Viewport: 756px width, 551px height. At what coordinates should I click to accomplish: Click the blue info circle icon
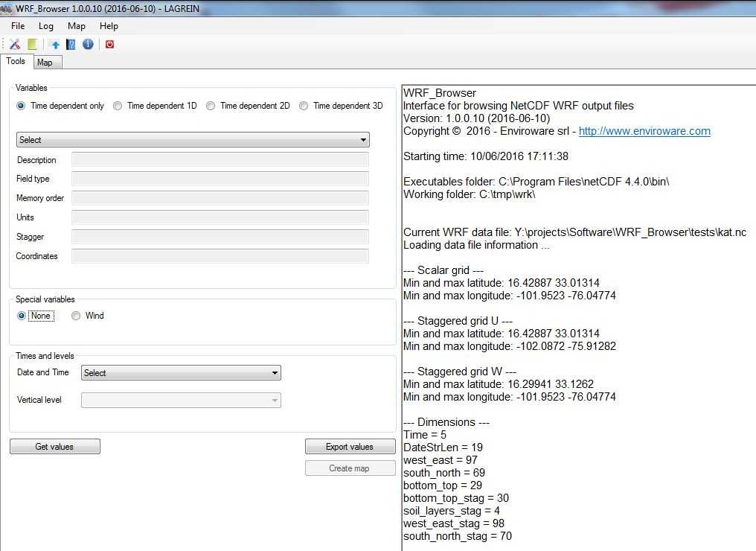(x=88, y=45)
